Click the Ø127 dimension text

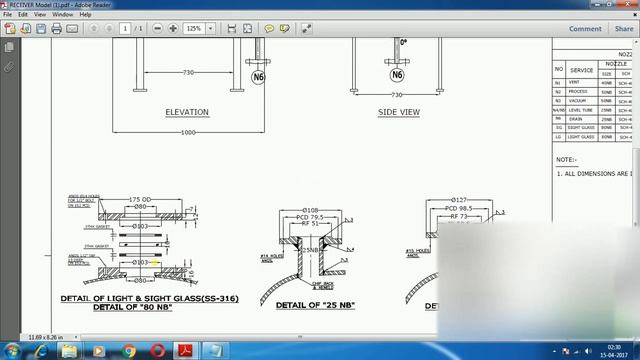(459, 200)
